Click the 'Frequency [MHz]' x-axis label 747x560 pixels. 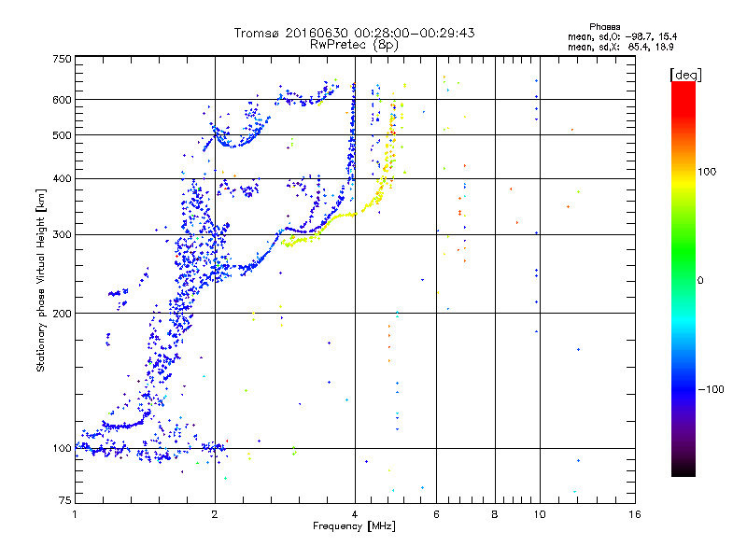pos(354,526)
